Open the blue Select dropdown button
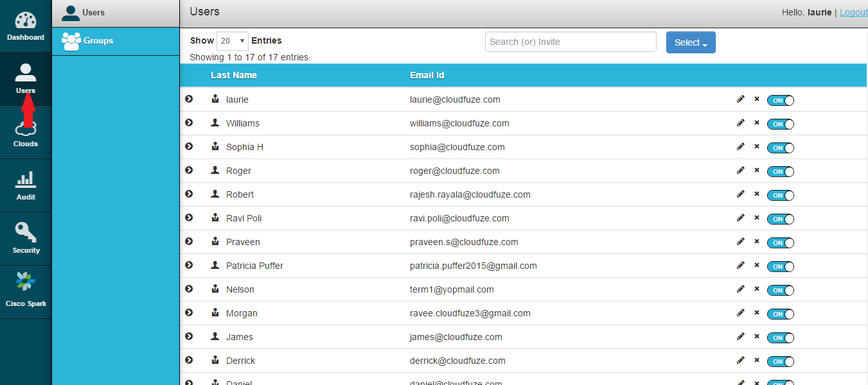This screenshot has width=868, height=385. (x=691, y=42)
